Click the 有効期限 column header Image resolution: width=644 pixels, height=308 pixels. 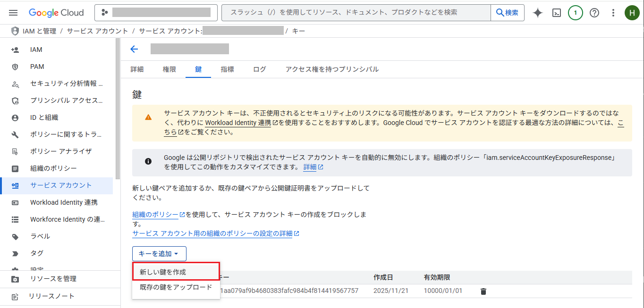[x=437, y=277]
